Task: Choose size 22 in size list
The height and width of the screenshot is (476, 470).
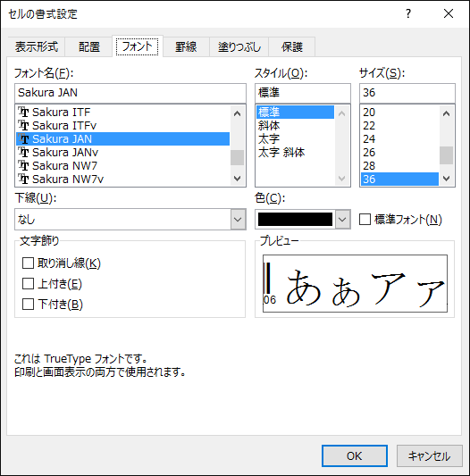Action: pos(399,125)
